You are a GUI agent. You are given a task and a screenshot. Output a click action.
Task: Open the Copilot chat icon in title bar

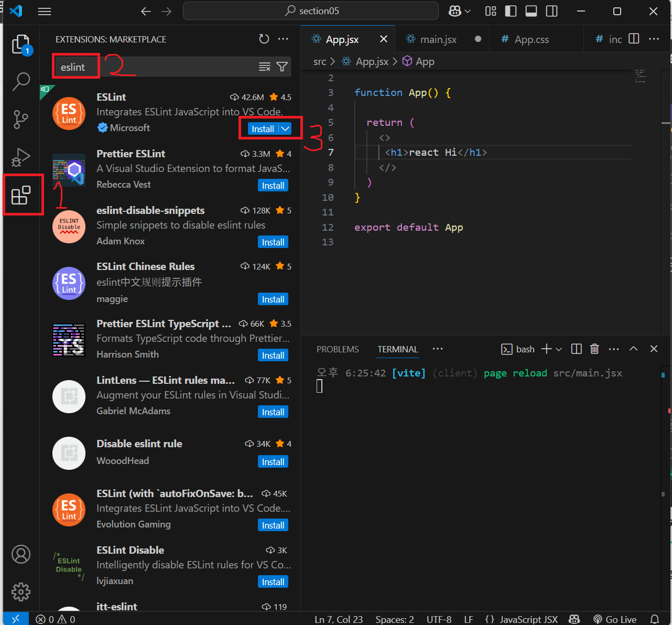(454, 11)
